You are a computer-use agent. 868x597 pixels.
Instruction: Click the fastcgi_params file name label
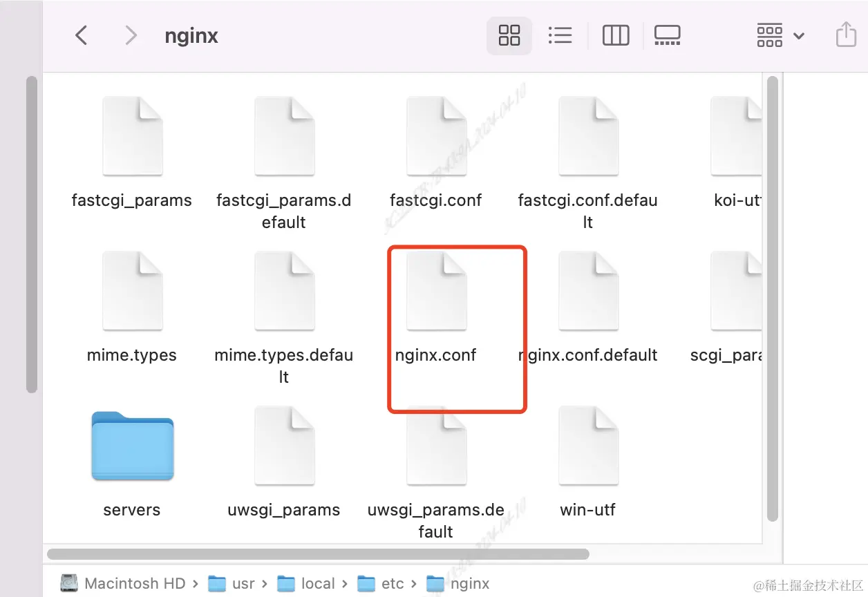click(x=132, y=201)
